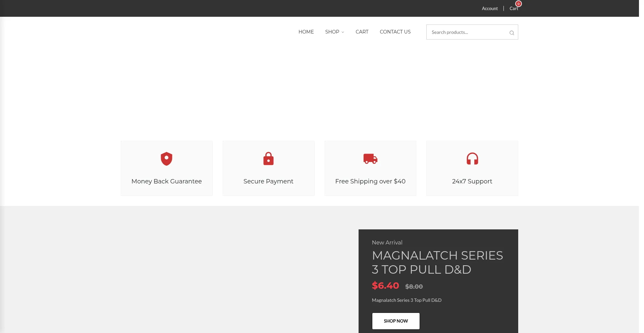The height and width of the screenshot is (333, 644).
Task: Click the Free Shipping truck icon
Action: (370, 159)
